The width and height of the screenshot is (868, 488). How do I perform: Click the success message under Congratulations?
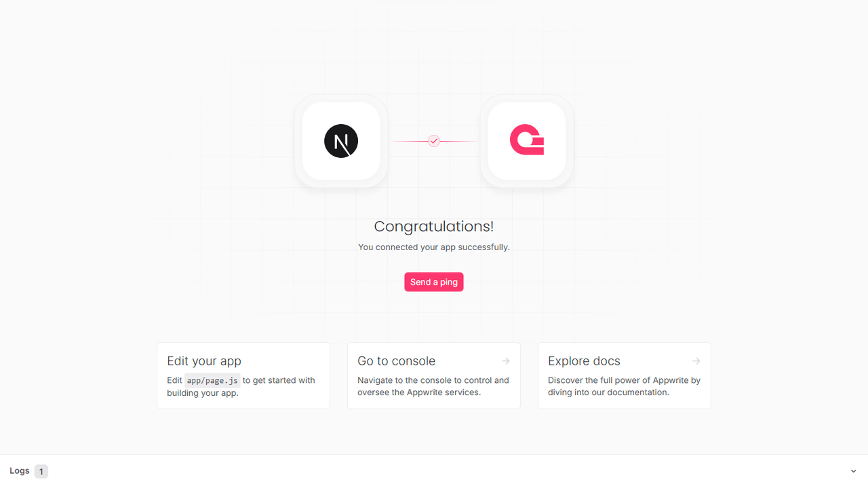(x=433, y=247)
